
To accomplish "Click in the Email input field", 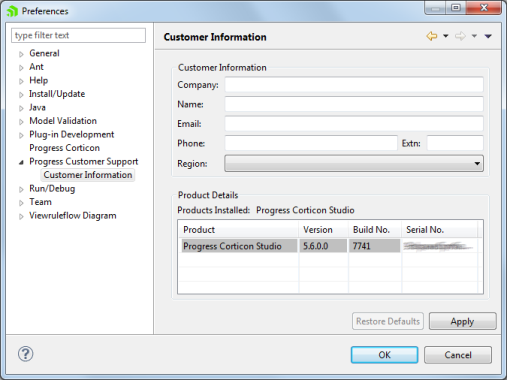I will [x=354, y=124].
